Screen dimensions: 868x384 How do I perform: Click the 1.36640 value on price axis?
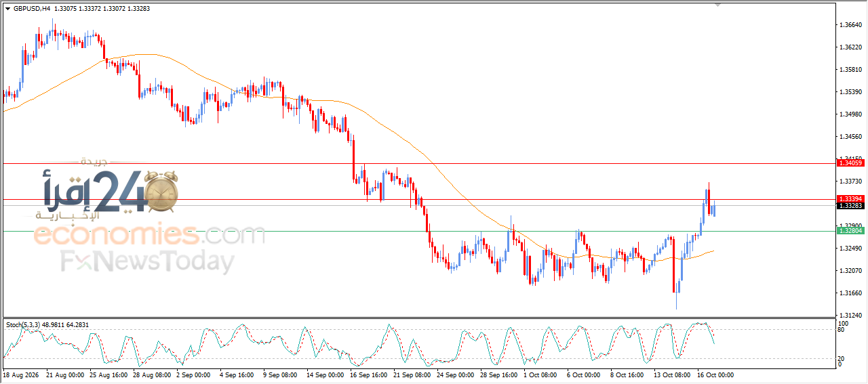pos(850,25)
